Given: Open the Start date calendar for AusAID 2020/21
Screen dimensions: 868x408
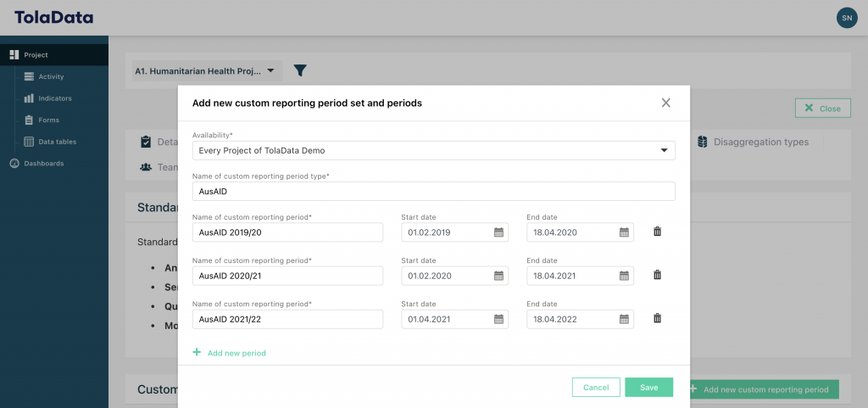Looking at the screenshot, I should 498,276.
